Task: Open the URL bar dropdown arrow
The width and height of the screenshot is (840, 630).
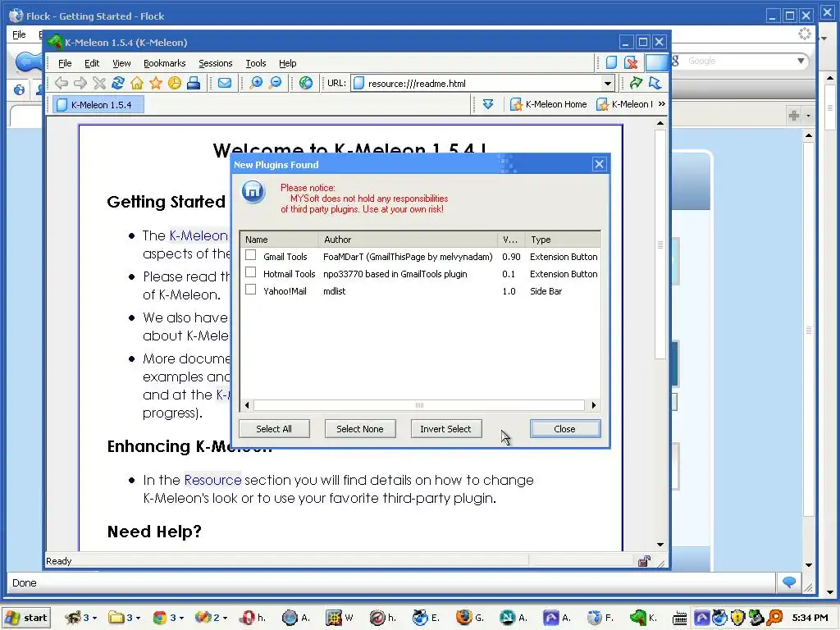Action: 608,84
